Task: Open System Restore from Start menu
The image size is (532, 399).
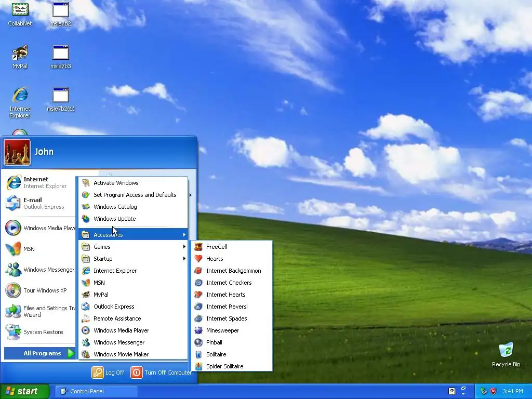Action: click(39, 332)
